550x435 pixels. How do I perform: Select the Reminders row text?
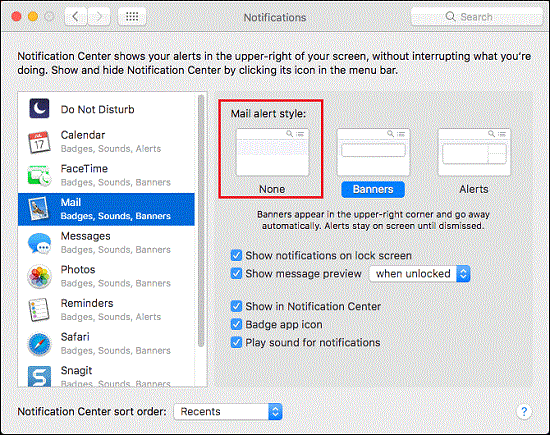coord(110,310)
